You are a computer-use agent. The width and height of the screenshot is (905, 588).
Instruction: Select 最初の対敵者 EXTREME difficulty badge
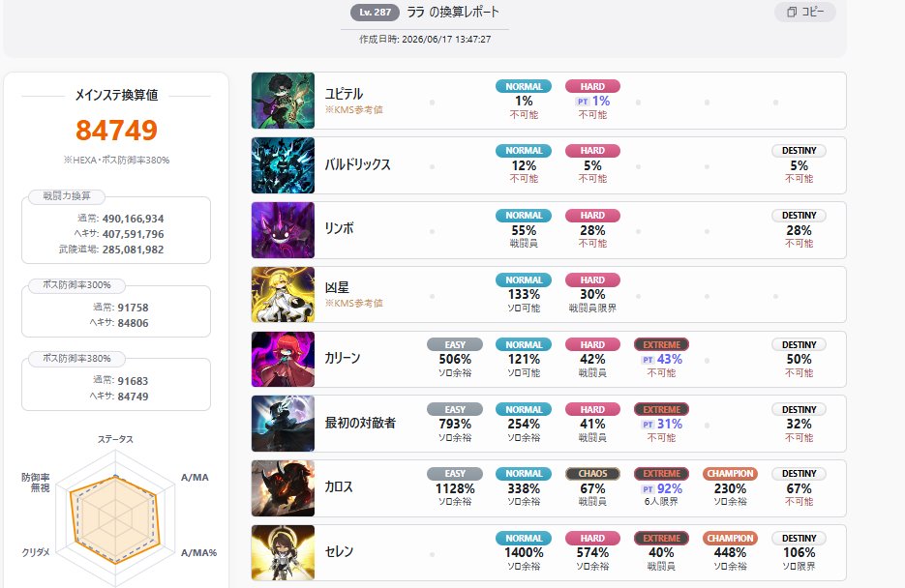pos(661,409)
